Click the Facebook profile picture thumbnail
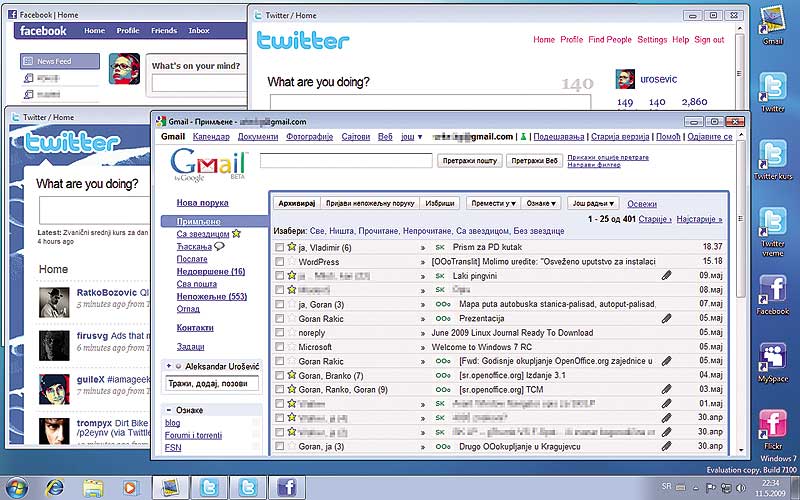800x500 pixels. pos(124,68)
